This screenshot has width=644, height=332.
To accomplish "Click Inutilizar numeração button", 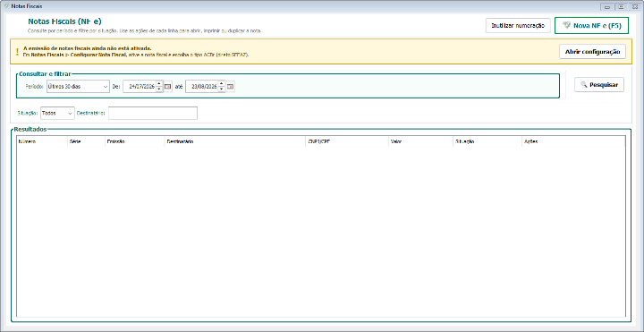I will [518, 25].
